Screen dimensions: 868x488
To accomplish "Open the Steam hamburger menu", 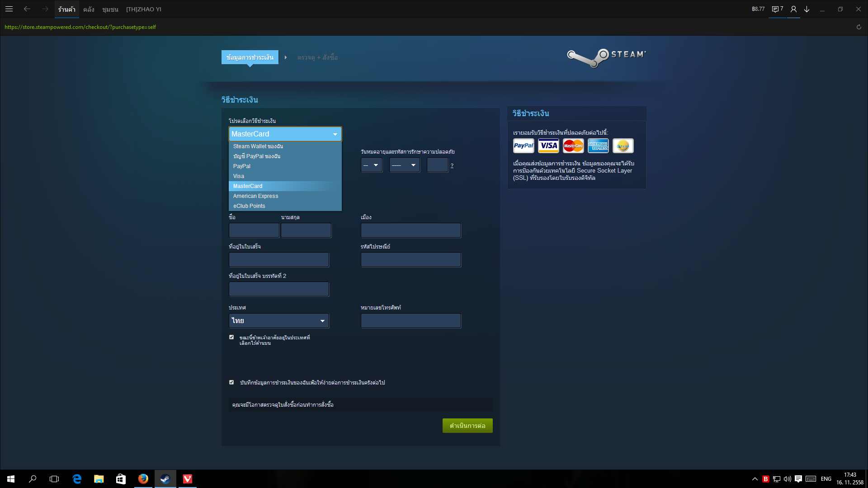I will [9, 9].
